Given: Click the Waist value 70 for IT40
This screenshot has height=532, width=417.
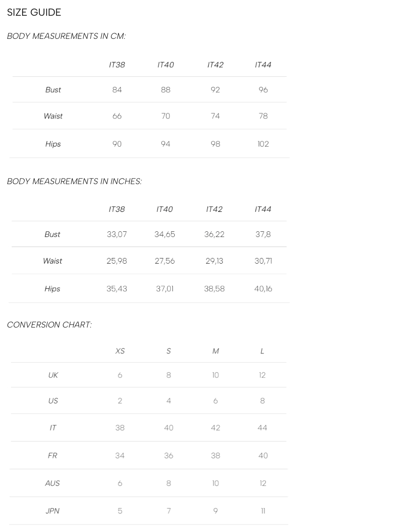Looking at the screenshot, I should click(166, 116).
